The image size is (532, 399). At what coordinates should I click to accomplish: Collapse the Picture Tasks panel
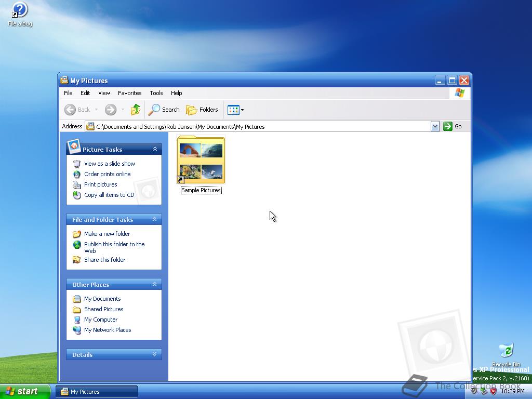click(155, 149)
